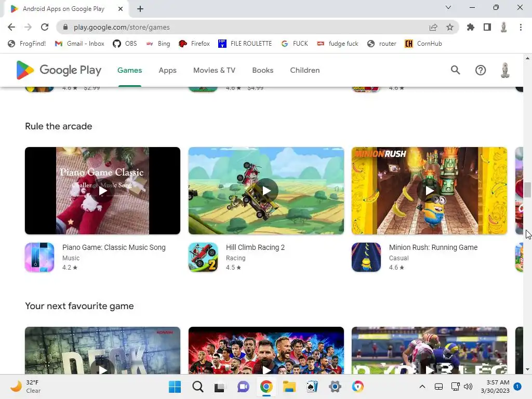
Task: Switch to the Books tab
Action: click(x=262, y=70)
